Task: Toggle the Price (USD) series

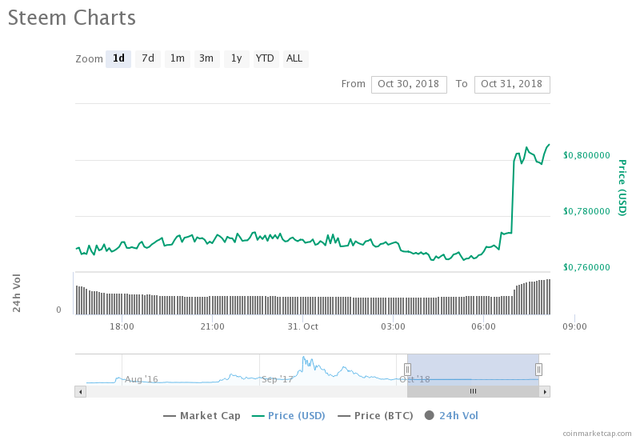Action: click(x=289, y=416)
